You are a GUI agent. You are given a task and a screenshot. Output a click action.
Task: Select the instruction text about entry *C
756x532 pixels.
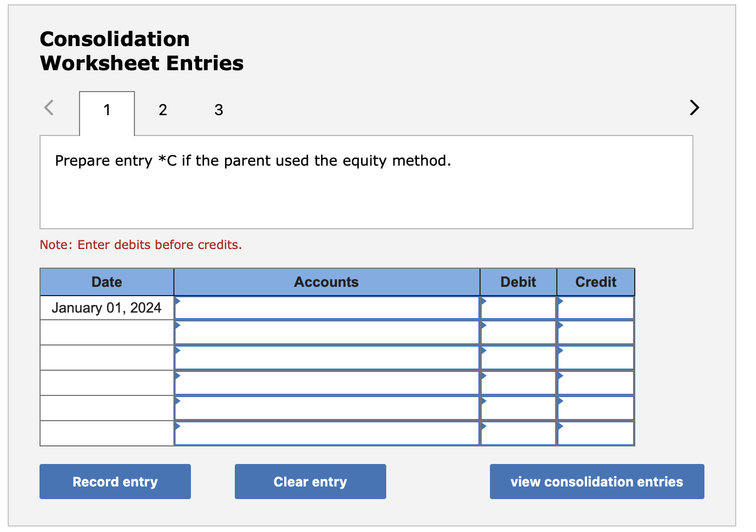[252, 160]
